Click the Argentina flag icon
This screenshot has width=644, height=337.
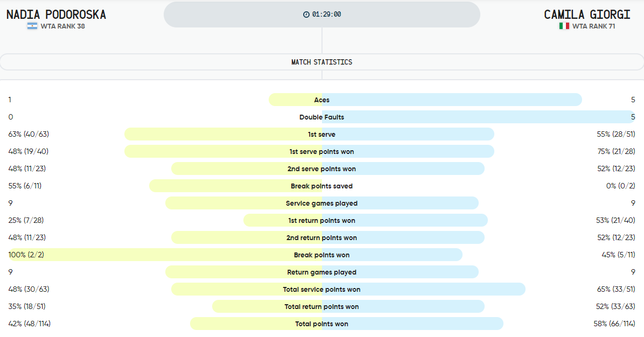pos(32,26)
